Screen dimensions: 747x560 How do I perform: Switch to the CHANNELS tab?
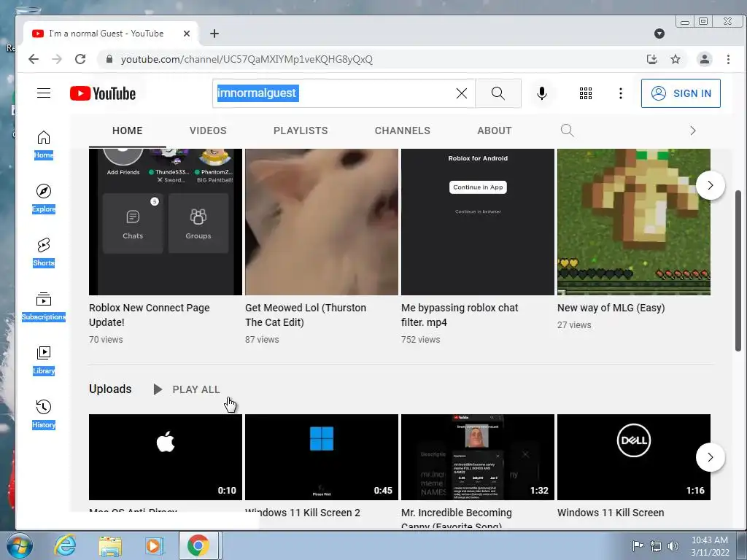(x=403, y=131)
